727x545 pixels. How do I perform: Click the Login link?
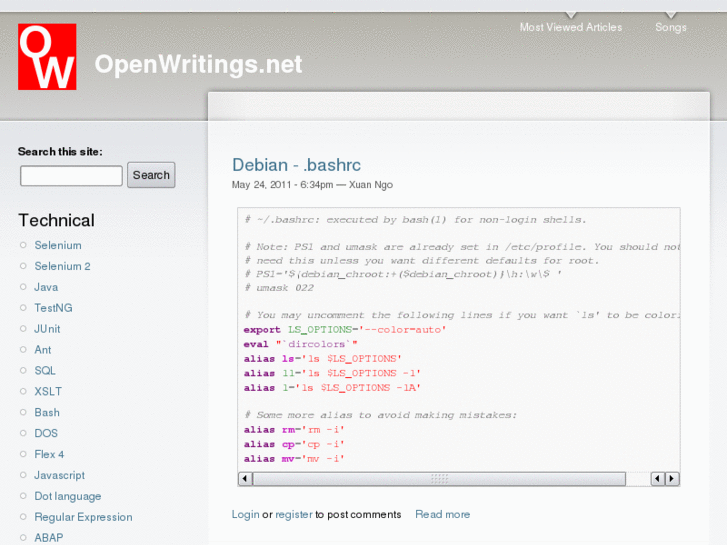click(x=245, y=514)
